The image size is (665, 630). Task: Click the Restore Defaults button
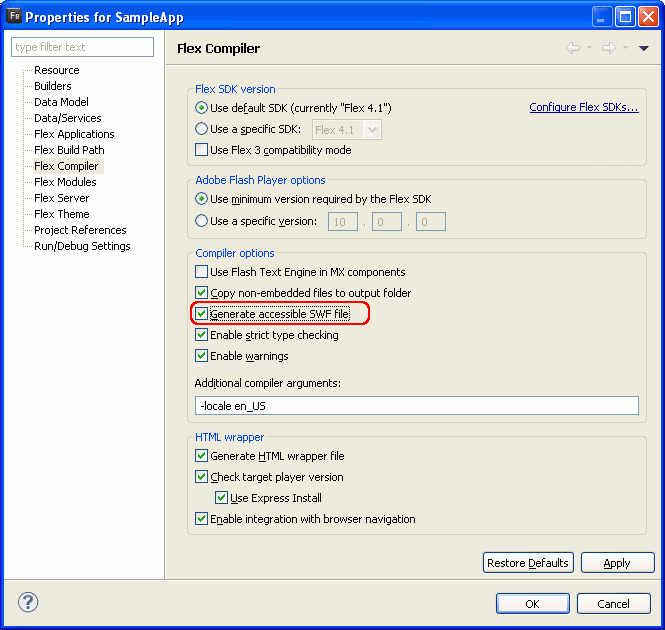(x=528, y=563)
